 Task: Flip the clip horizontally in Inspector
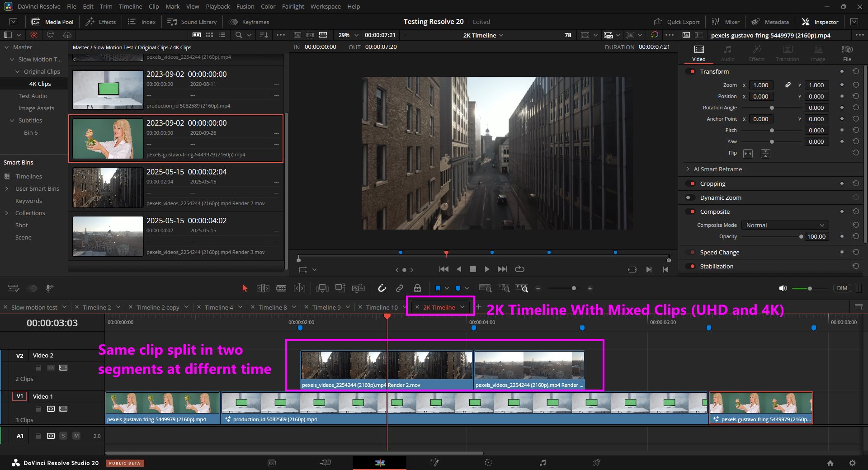[748, 154]
